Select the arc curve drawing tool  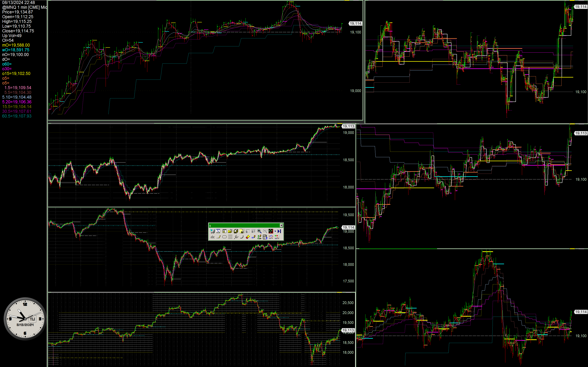coord(242,237)
